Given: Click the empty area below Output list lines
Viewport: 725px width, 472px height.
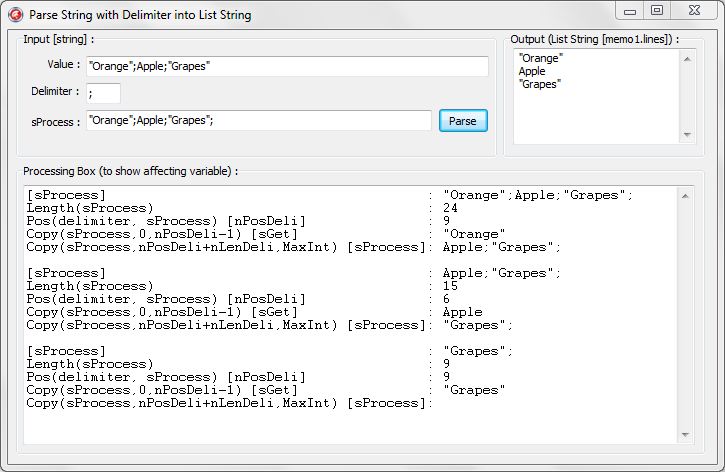Looking at the screenshot, I should point(596,117).
